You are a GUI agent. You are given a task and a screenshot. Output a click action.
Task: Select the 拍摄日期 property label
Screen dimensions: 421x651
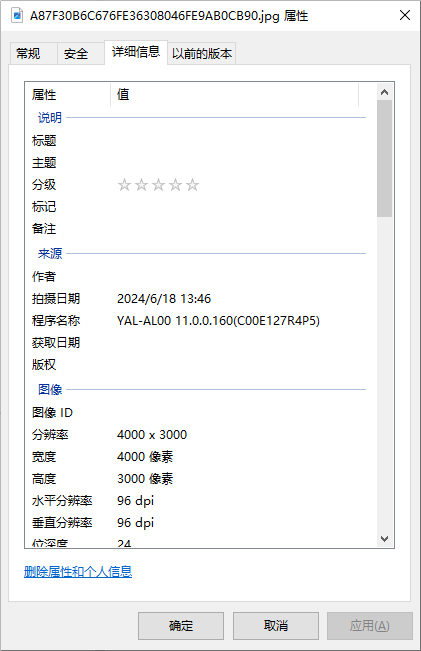56,299
